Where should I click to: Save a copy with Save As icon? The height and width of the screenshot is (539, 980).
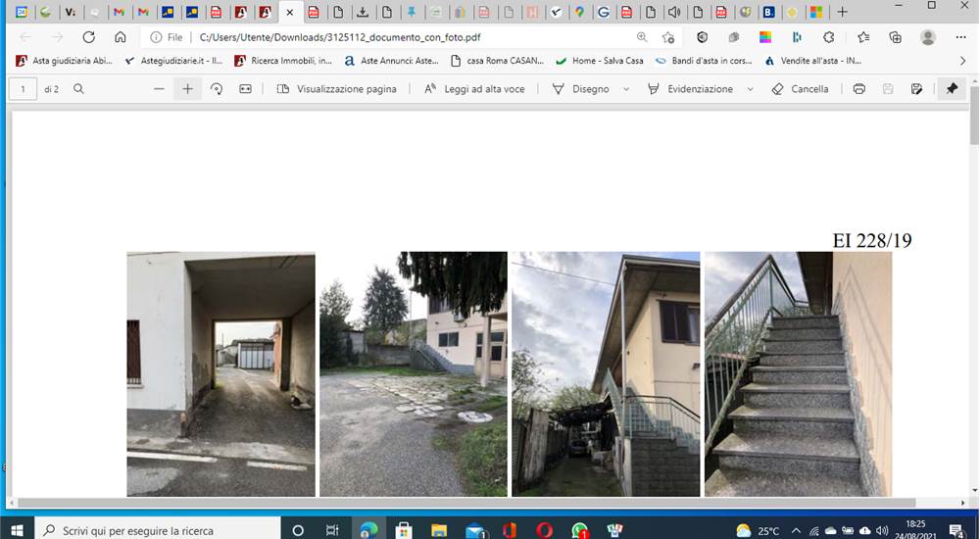coord(916,89)
